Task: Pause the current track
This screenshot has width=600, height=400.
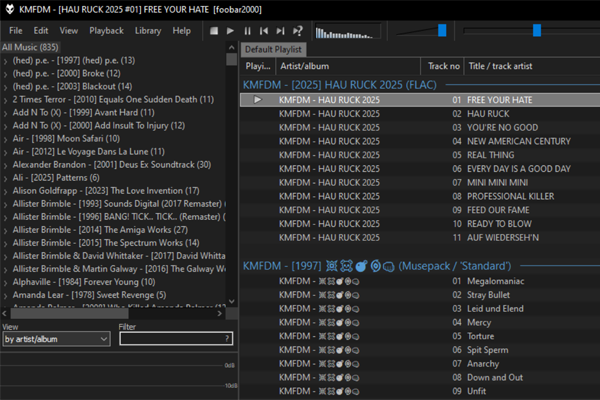Action: (x=248, y=31)
